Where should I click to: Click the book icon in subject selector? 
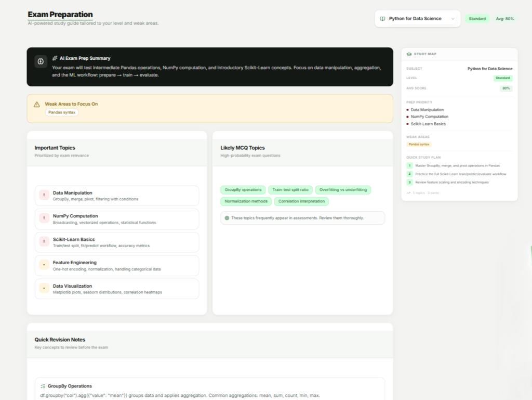[x=383, y=19]
